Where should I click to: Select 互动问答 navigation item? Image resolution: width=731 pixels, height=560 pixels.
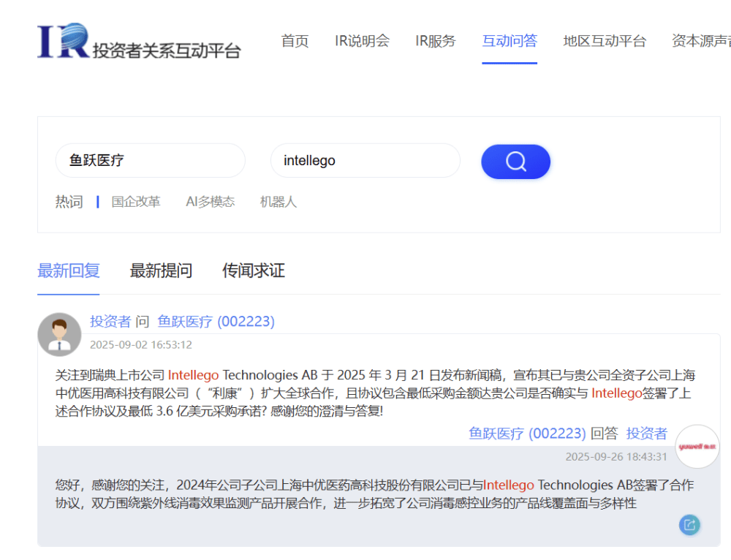click(510, 41)
